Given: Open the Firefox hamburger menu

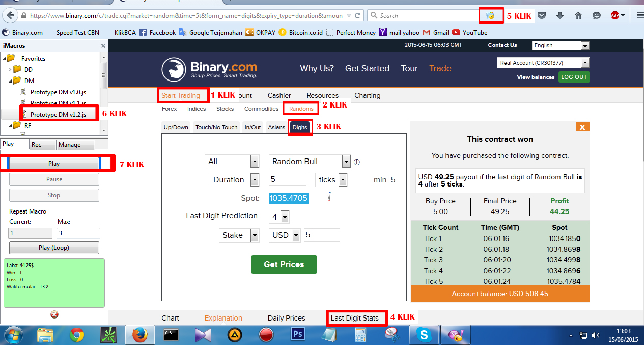Looking at the screenshot, I should click(639, 15).
